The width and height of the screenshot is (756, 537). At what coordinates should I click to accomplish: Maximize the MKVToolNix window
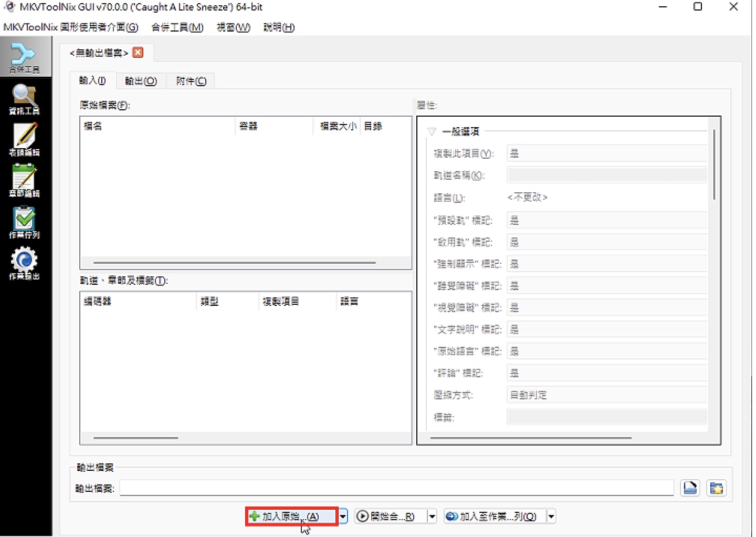698,7
